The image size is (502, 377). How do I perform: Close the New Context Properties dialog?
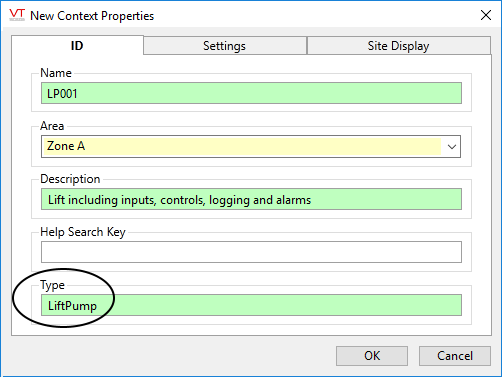[486, 15]
